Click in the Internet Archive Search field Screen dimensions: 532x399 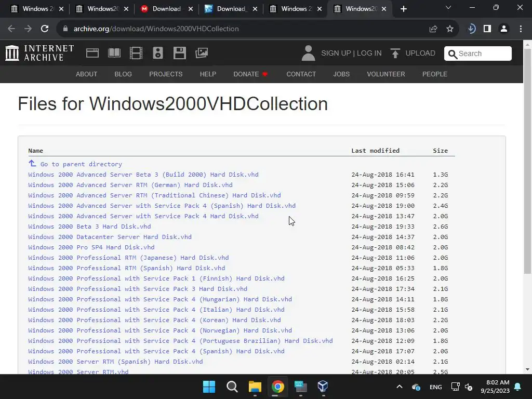478,54
